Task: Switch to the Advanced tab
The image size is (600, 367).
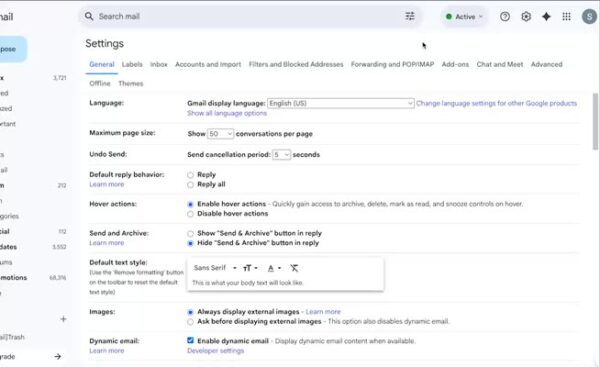Action: click(546, 64)
